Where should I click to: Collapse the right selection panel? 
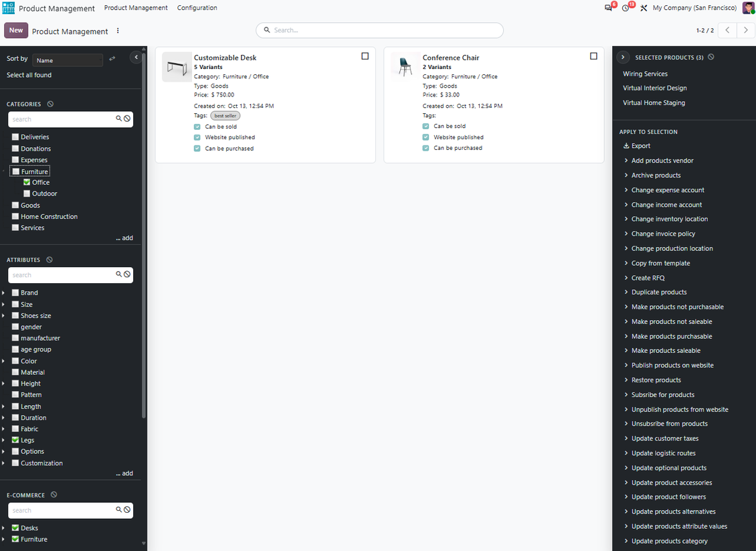(623, 57)
